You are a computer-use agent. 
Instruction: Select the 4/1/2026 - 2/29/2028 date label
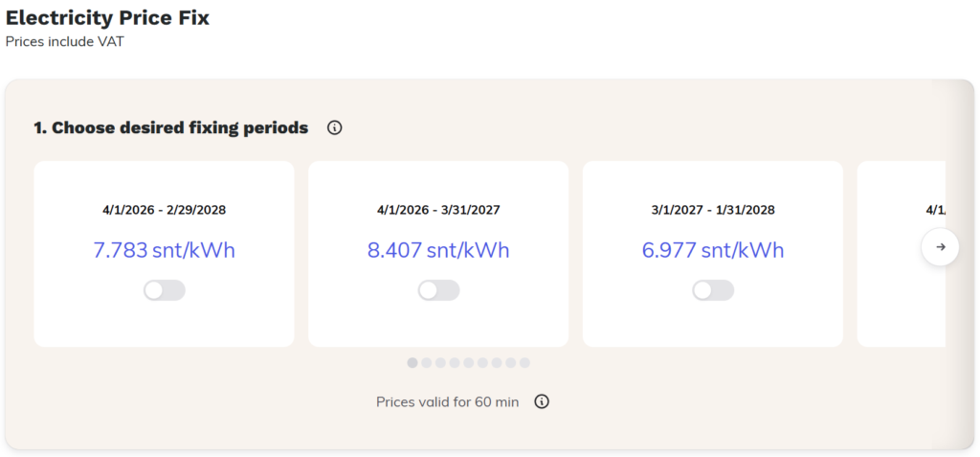(x=165, y=210)
